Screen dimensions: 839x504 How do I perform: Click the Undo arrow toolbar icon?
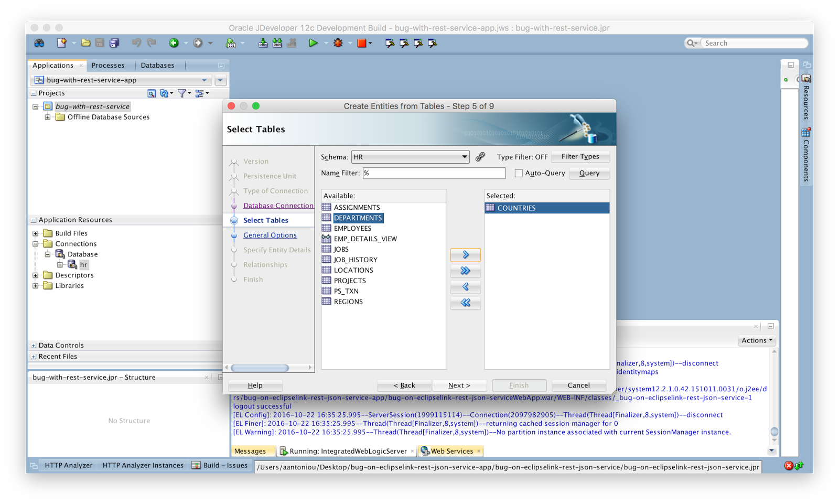[136, 43]
